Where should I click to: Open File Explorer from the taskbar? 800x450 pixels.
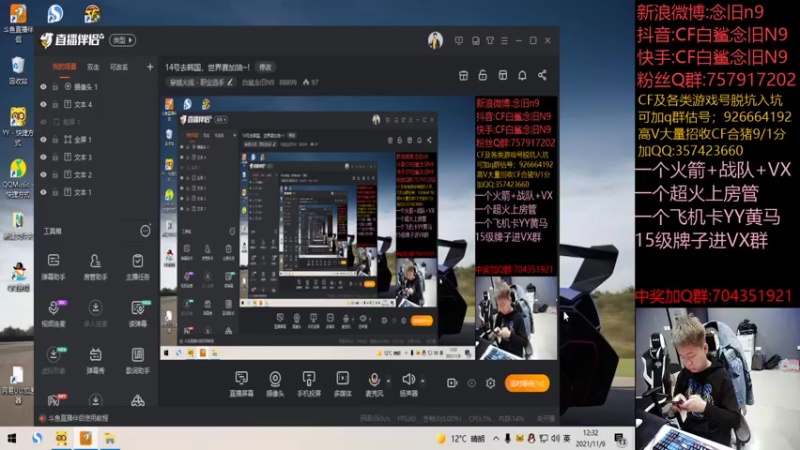coord(110,438)
